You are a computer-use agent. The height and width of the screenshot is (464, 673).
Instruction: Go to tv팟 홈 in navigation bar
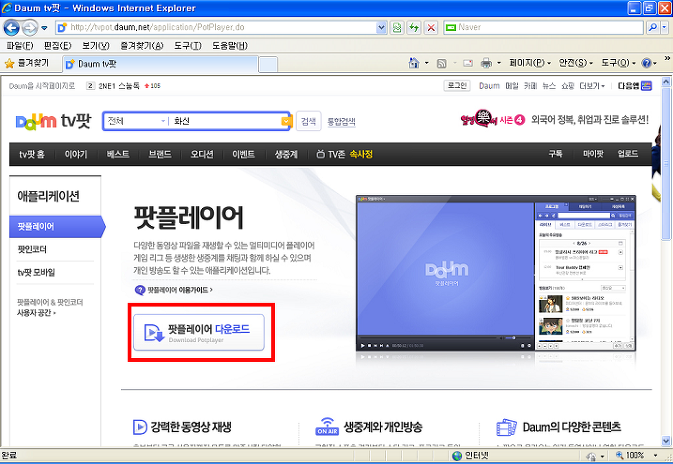click(32, 154)
